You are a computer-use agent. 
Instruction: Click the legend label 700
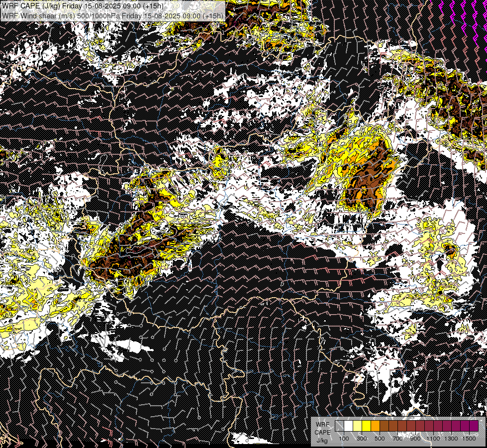coord(397,439)
